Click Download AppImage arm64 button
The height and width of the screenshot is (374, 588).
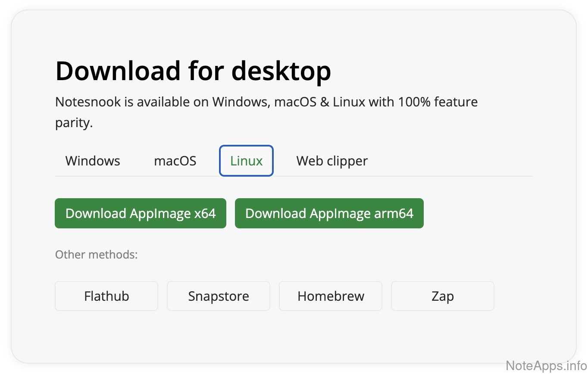[329, 213]
